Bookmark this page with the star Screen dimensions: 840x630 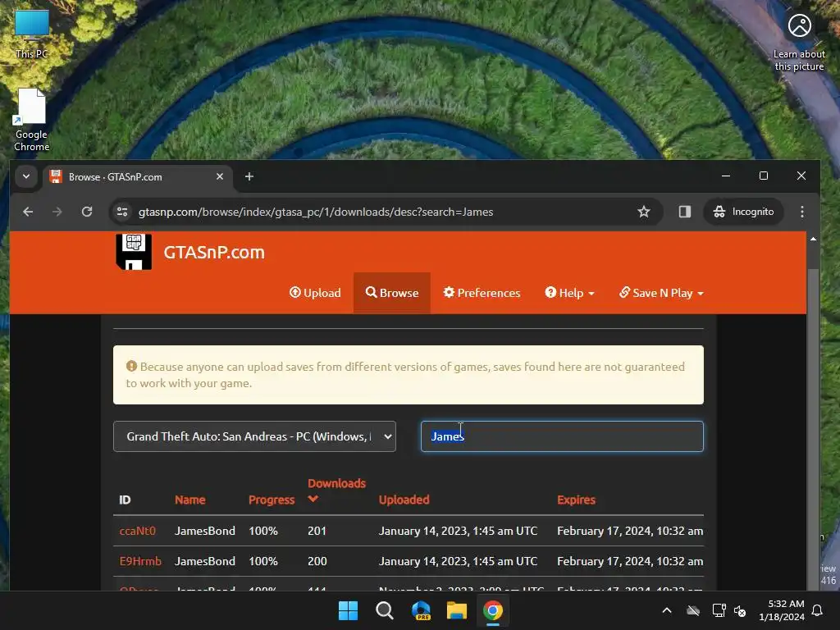point(643,212)
